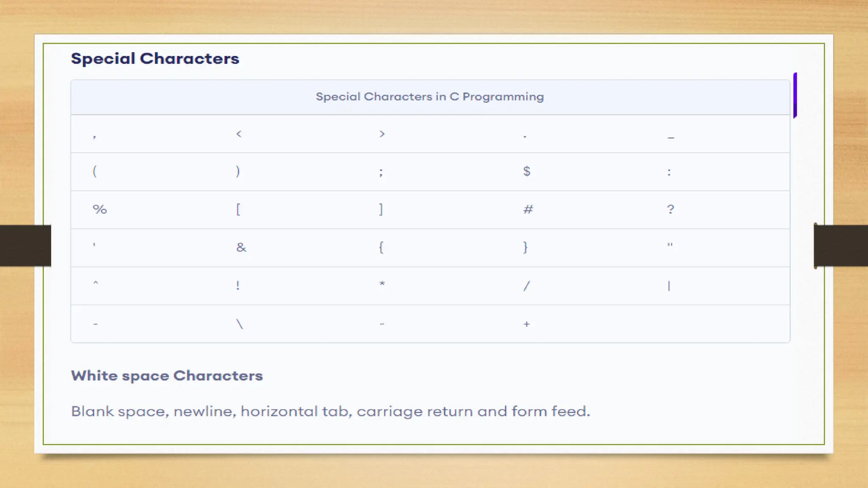Click the "Special Characters in C Programming" table header

tap(429, 97)
